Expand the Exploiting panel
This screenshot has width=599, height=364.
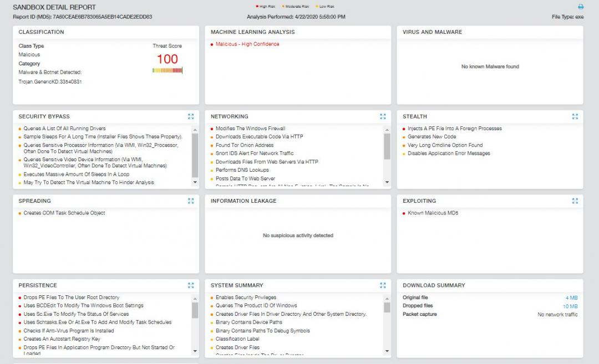[x=575, y=201]
